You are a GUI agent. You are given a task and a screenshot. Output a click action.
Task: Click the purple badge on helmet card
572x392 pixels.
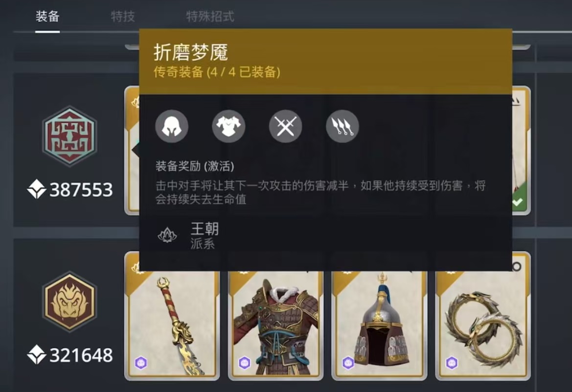[x=348, y=363]
